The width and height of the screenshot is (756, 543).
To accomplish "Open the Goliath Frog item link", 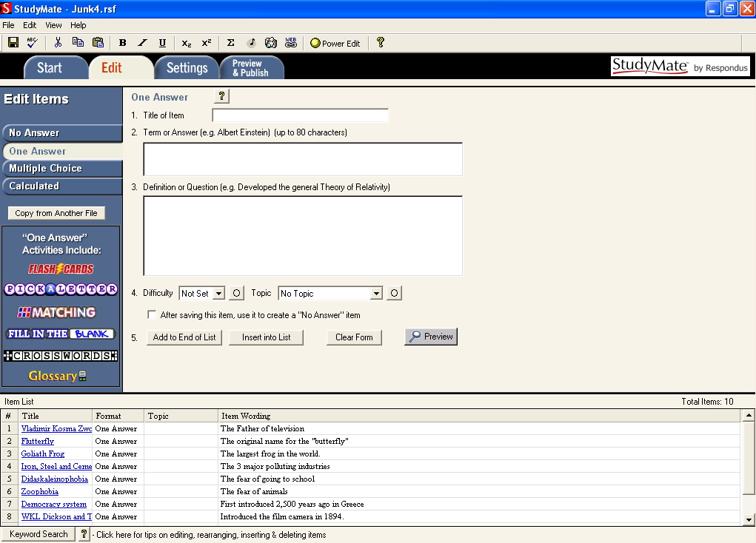I will (43, 453).
